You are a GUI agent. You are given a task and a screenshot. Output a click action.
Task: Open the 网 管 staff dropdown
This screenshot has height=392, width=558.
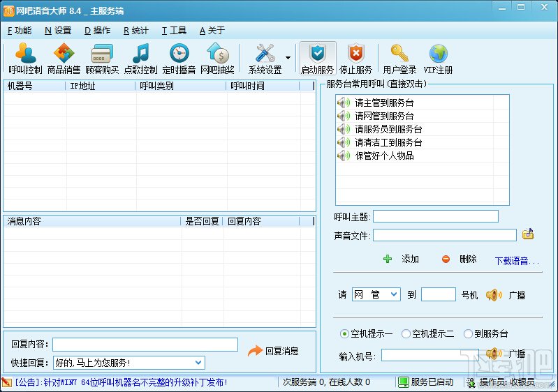pyautogui.click(x=376, y=294)
